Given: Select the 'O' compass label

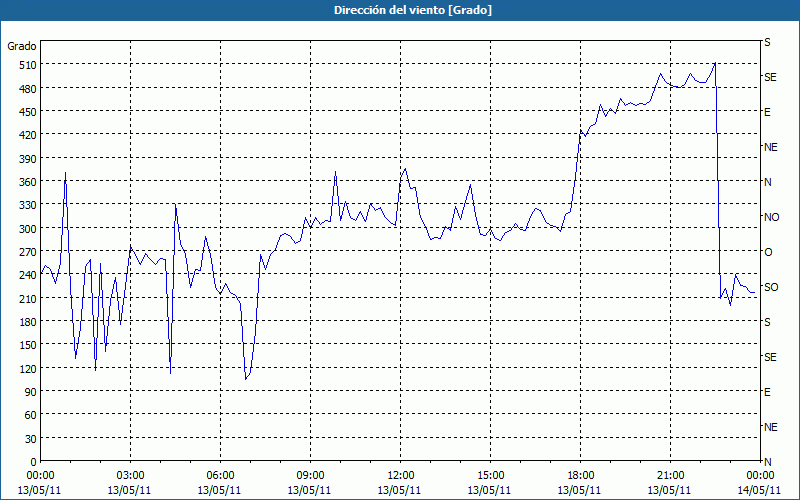Looking at the screenshot, I should 768,252.
